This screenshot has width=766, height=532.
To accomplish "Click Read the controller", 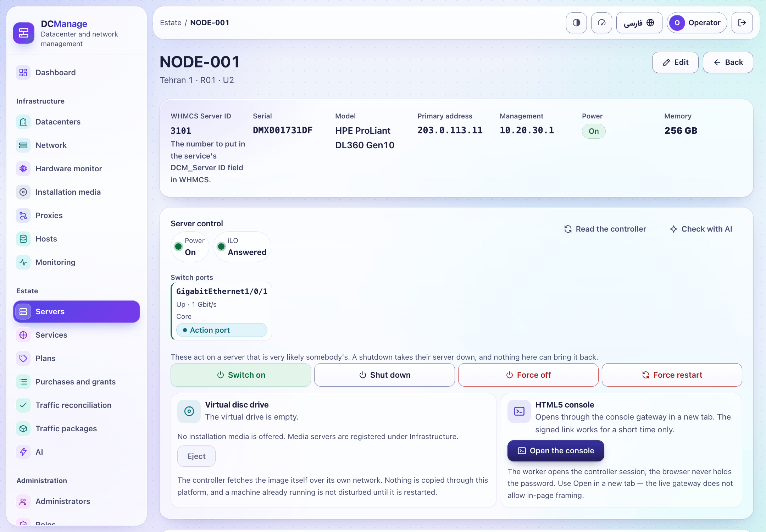I will 605,229.
